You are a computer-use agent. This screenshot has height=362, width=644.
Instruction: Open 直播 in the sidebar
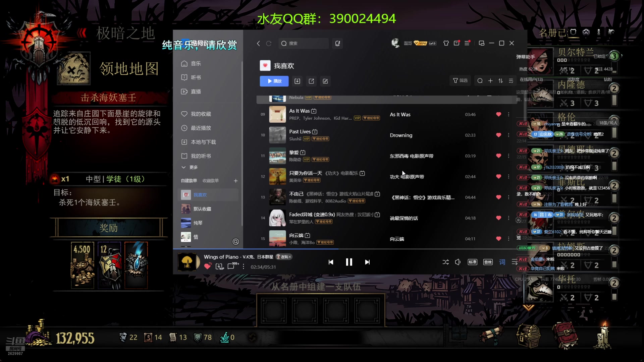tap(191, 92)
